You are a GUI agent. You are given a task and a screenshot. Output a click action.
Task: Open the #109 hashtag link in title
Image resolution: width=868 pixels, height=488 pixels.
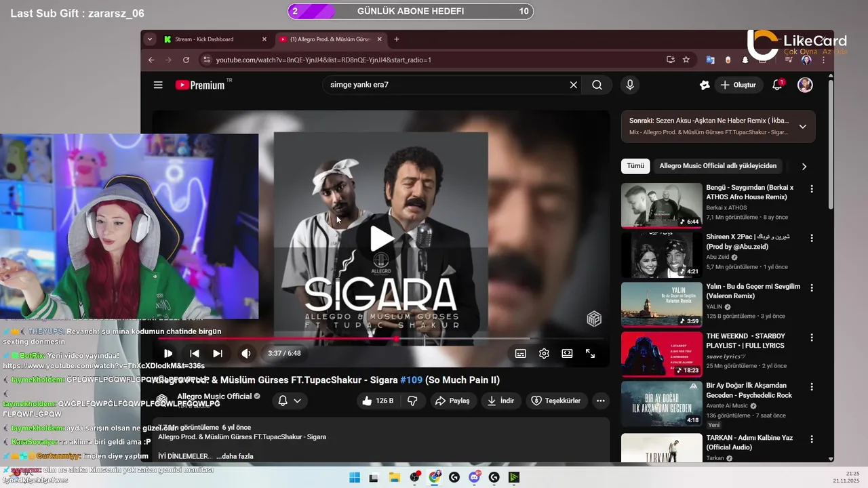[x=411, y=380]
